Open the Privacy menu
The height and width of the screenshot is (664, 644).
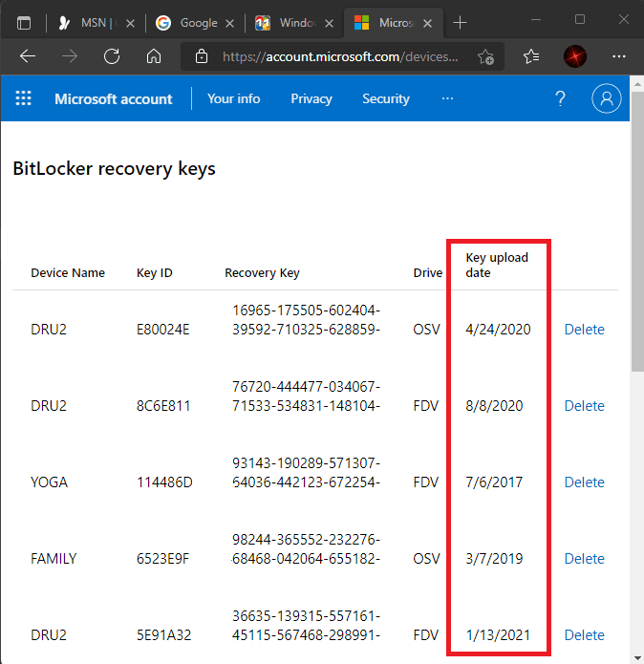click(311, 98)
